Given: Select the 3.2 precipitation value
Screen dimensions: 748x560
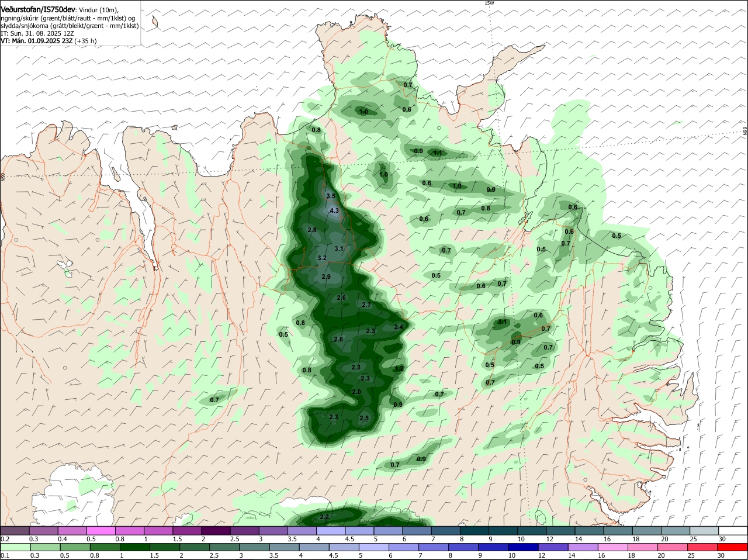Looking at the screenshot, I should coord(322,258).
